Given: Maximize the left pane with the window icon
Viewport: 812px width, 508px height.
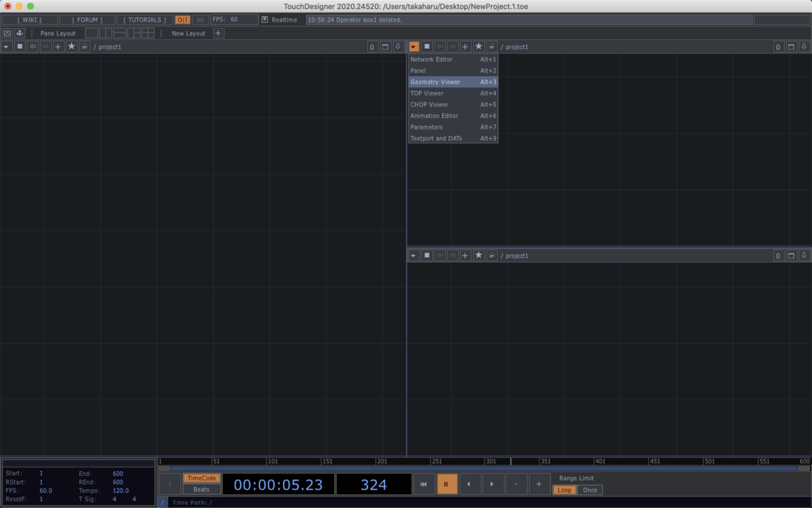Looking at the screenshot, I should tap(385, 47).
